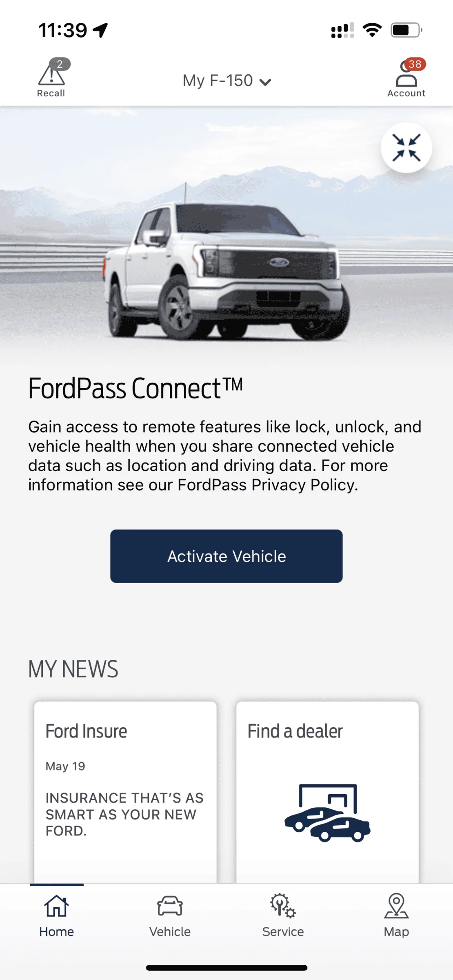Open the Find a dealer card
Screen dimensions: 453x980
(327, 792)
